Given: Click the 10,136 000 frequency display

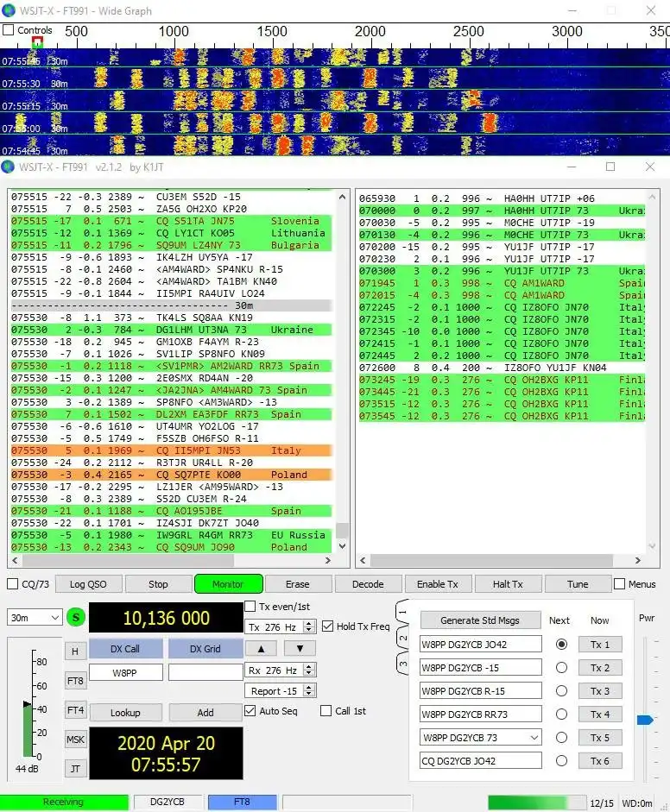Looking at the screenshot, I should click(166, 617).
